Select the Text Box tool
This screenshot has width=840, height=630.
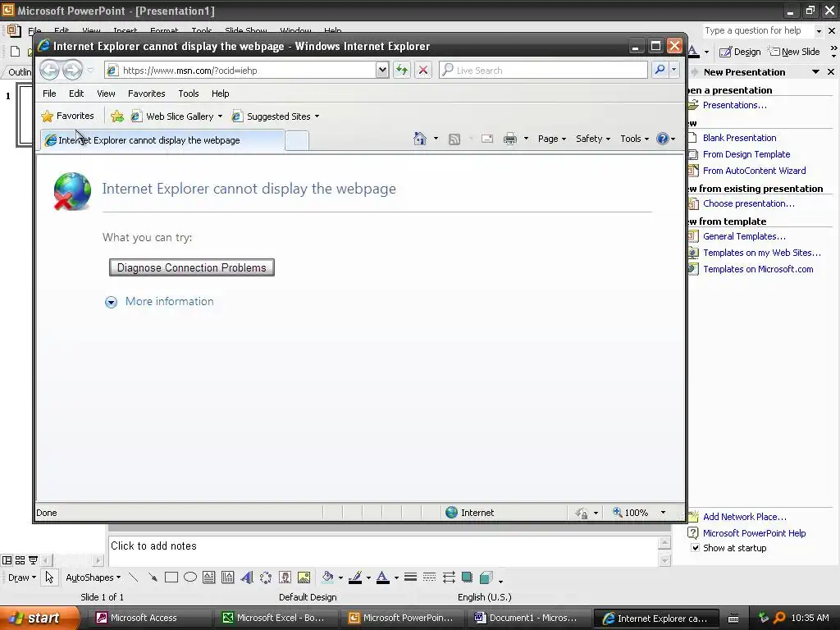209,577
